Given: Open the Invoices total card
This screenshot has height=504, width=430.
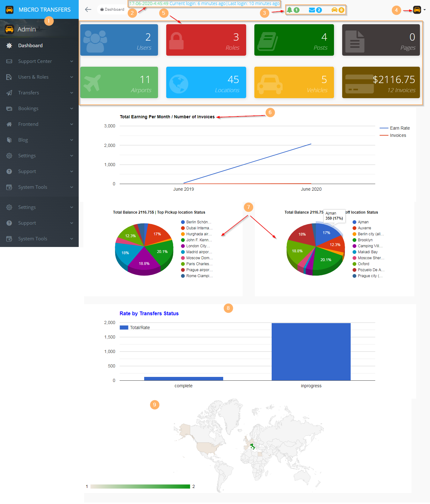Looking at the screenshot, I should click(381, 82).
